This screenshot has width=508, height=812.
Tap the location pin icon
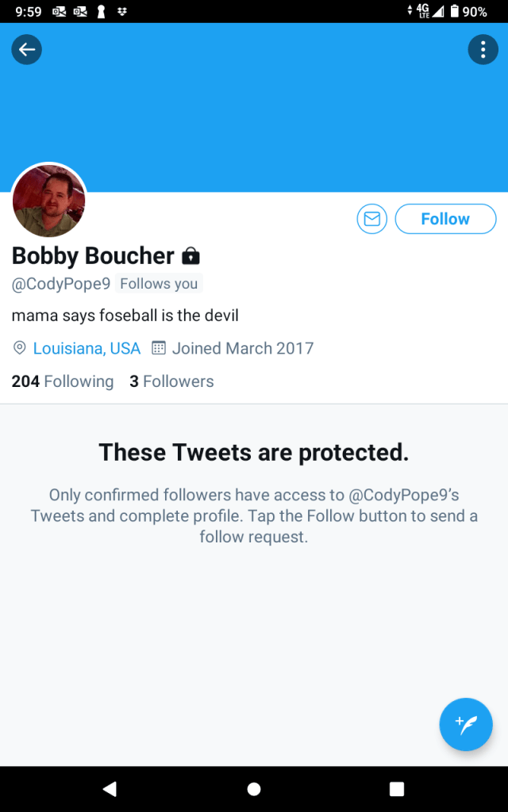pyautogui.click(x=20, y=348)
